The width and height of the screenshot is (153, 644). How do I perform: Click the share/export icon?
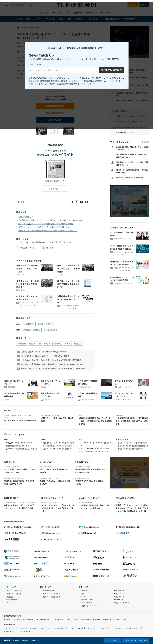click(92, 202)
